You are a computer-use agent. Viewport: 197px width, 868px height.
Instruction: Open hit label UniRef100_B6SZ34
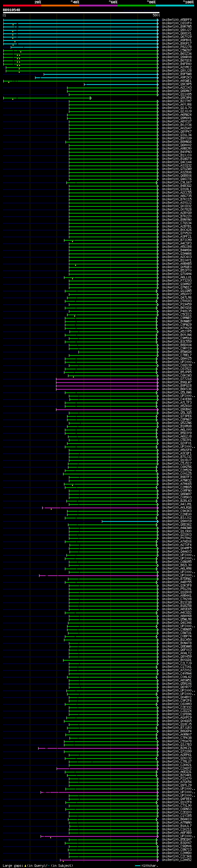tap(177, 54)
